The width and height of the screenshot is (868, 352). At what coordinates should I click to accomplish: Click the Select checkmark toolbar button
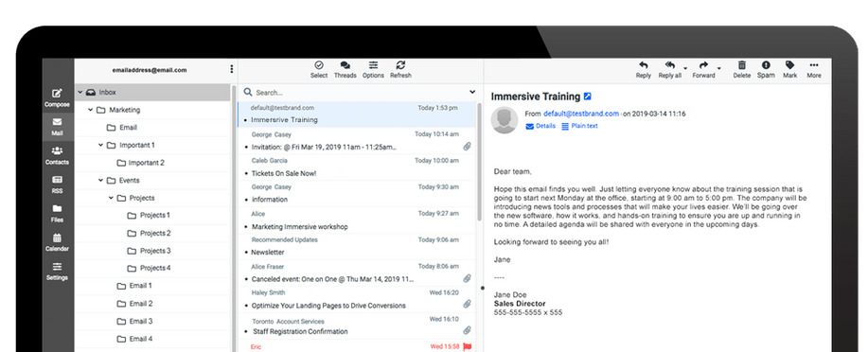click(x=319, y=65)
